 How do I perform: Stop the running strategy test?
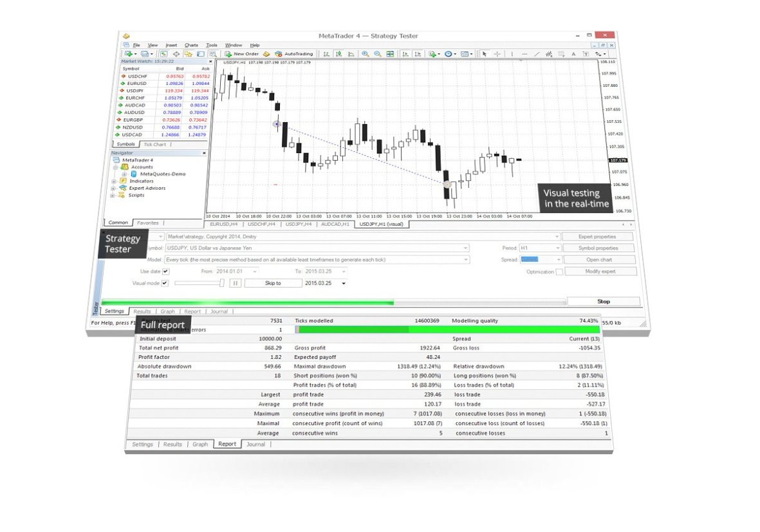click(604, 301)
